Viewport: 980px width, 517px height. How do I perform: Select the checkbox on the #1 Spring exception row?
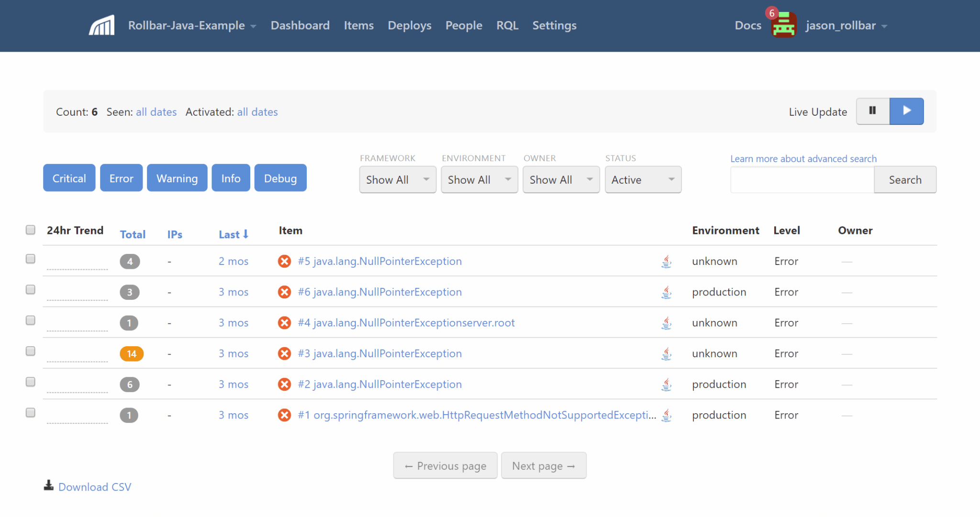30,412
